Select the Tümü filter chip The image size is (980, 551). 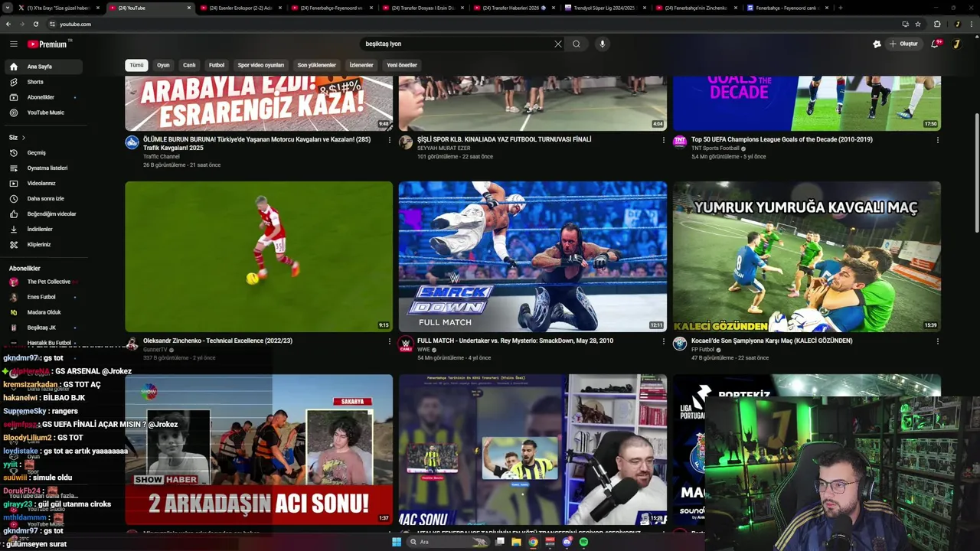click(136, 65)
